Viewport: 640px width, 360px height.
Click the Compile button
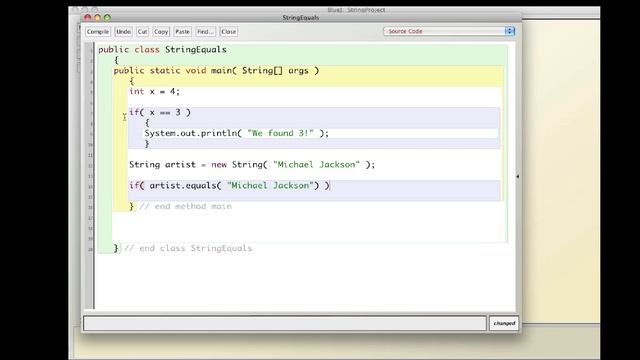[x=98, y=31]
